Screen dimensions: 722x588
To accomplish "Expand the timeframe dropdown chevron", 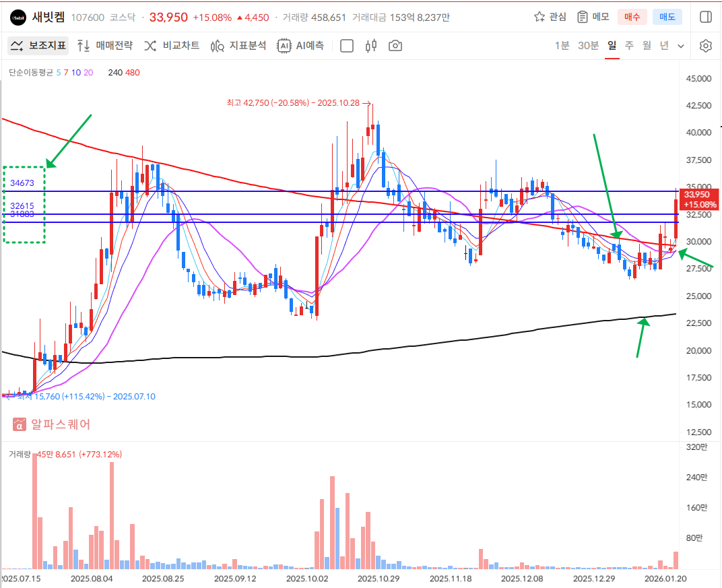I will [681, 46].
